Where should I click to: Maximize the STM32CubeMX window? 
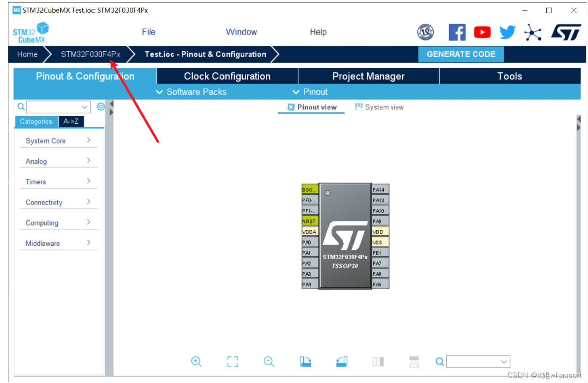pyautogui.click(x=549, y=11)
